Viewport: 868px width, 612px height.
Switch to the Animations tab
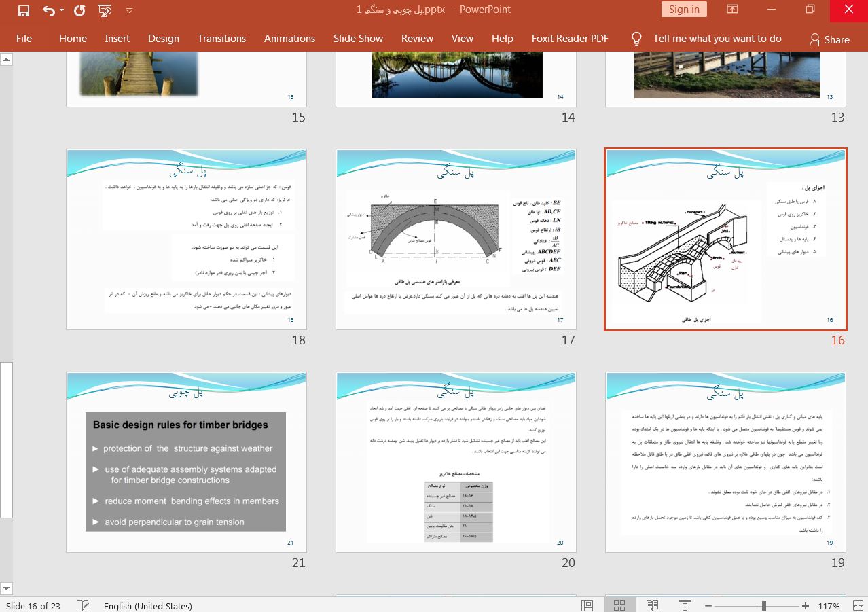tap(289, 39)
